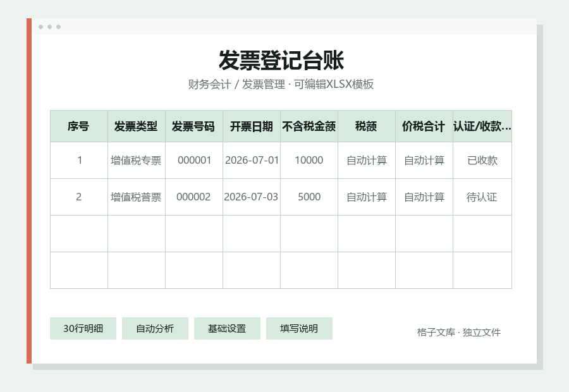Click the 基础设置 tag button
The height and width of the screenshot is (392, 569).
[227, 329]
